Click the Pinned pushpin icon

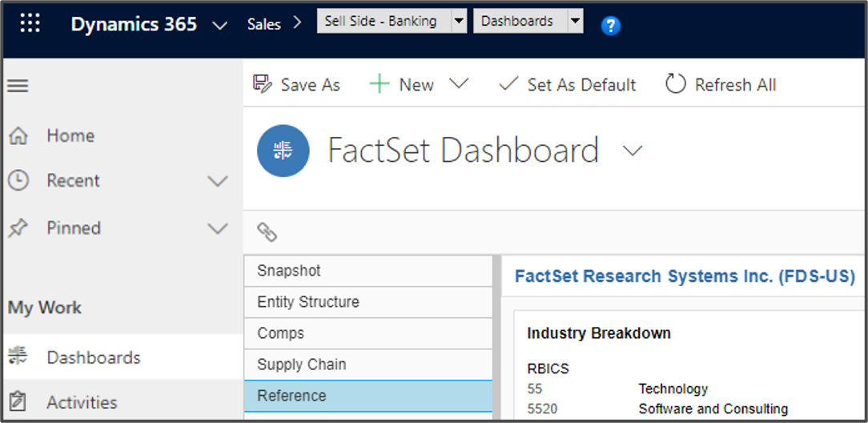click(x=18, y=228)
